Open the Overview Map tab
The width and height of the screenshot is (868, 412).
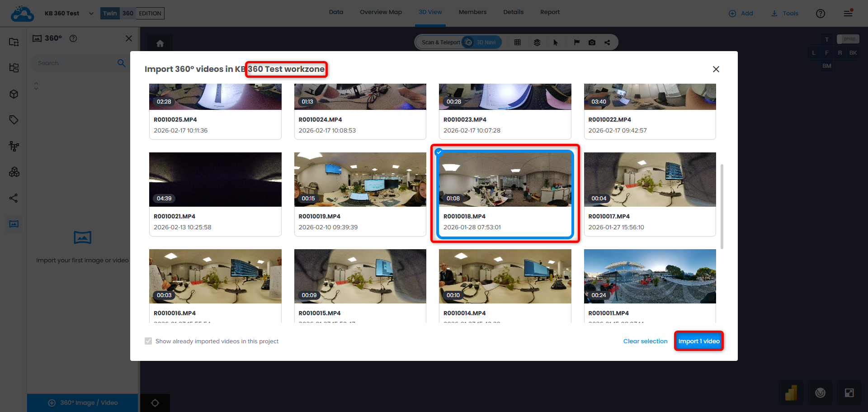381,12
